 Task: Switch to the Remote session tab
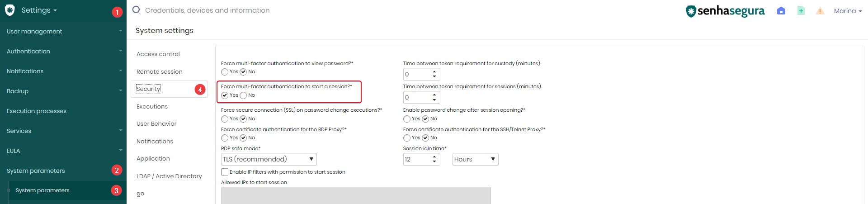click(x=160, y=71)
